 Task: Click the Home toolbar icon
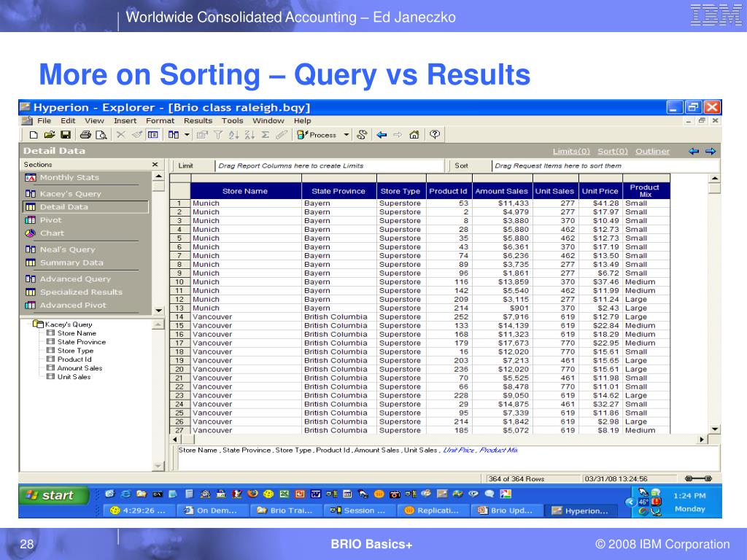click(414, 135)
